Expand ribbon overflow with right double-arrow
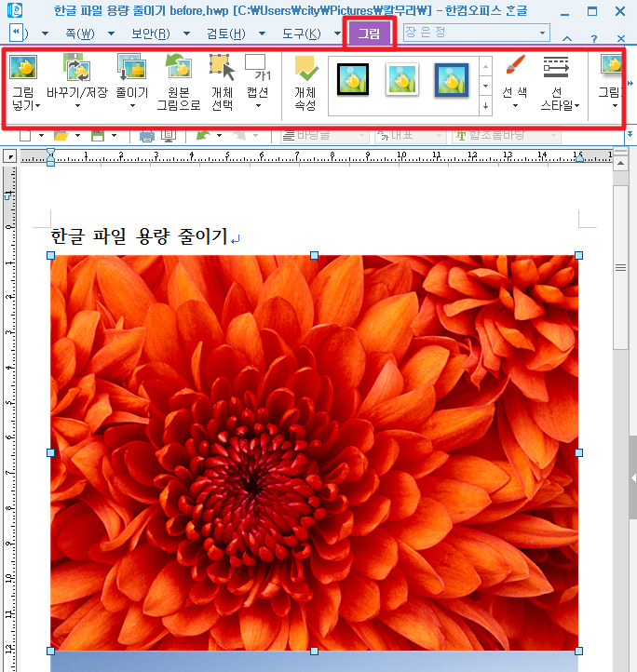The image size is (637, 672). tap(630, 83)
